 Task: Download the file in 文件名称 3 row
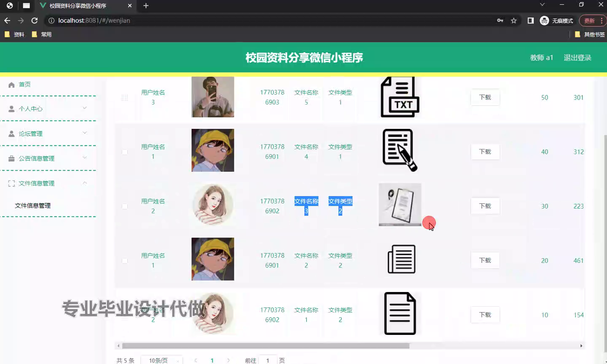point(485,206)
